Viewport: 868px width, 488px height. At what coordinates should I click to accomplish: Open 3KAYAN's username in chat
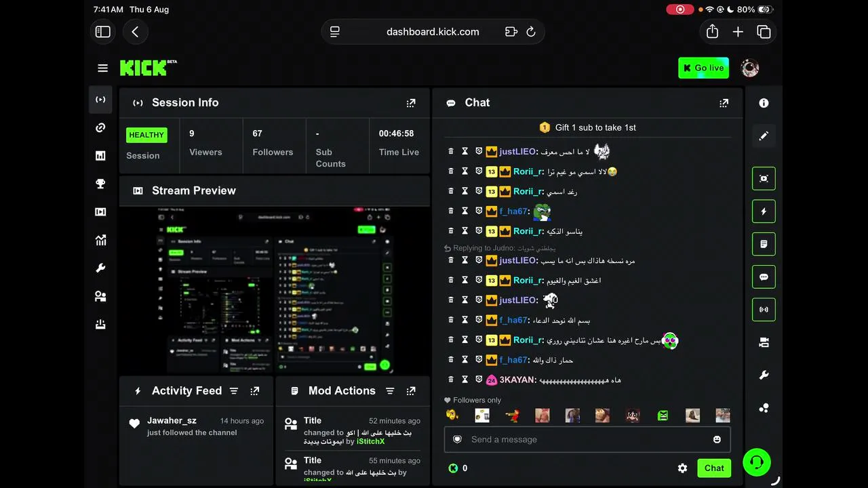517,380
